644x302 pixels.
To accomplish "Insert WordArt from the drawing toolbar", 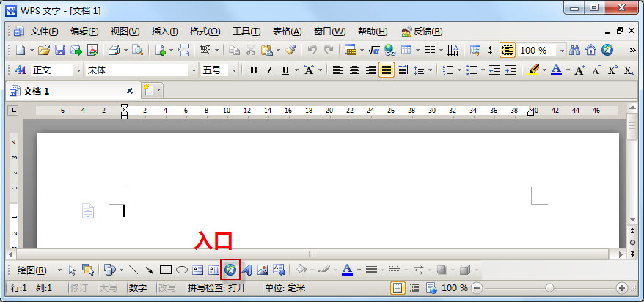I will 246,270.
